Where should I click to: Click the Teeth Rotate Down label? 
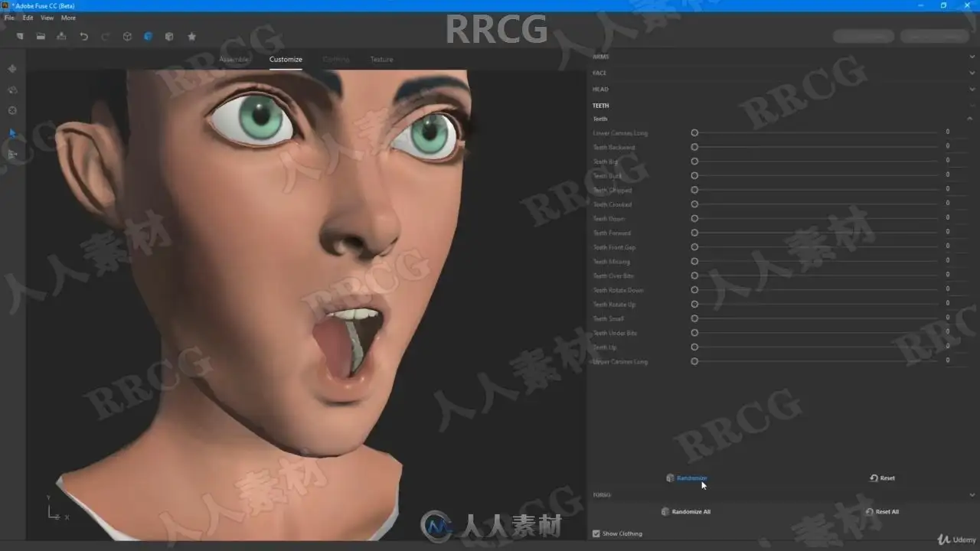point(618,290)
